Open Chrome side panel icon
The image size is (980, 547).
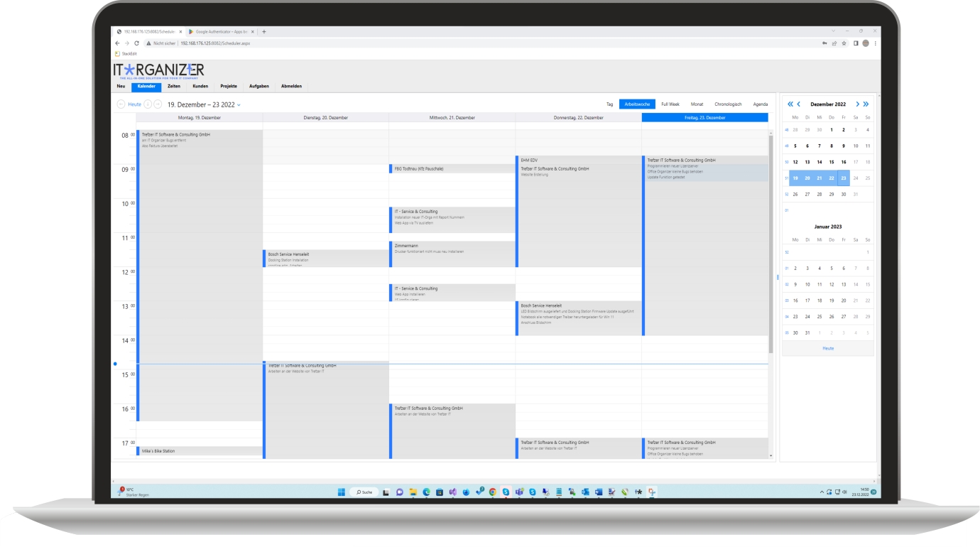856,43
